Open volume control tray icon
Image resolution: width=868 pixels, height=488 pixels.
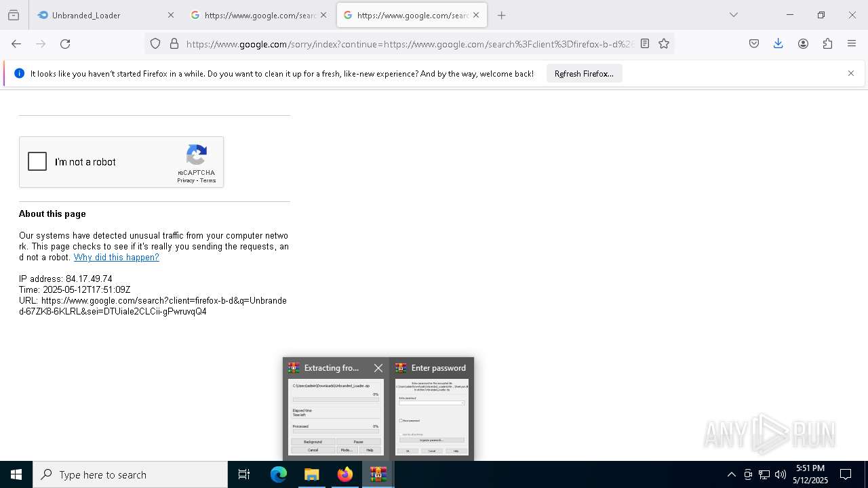pos(781,474)
